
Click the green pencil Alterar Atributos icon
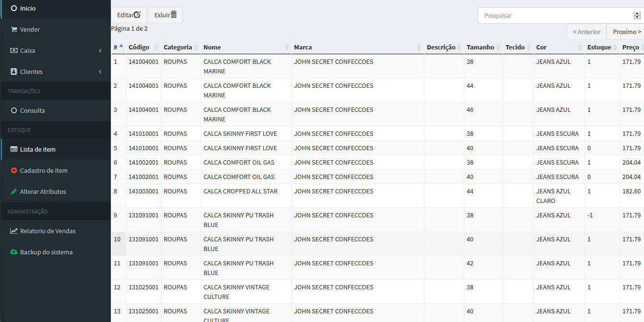[x=13, y=191]
